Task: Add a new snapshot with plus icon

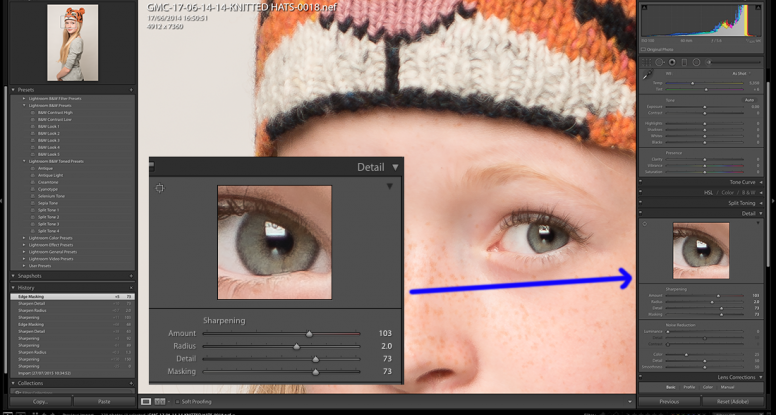Action: pyautogui.click(x=131, y=276)
